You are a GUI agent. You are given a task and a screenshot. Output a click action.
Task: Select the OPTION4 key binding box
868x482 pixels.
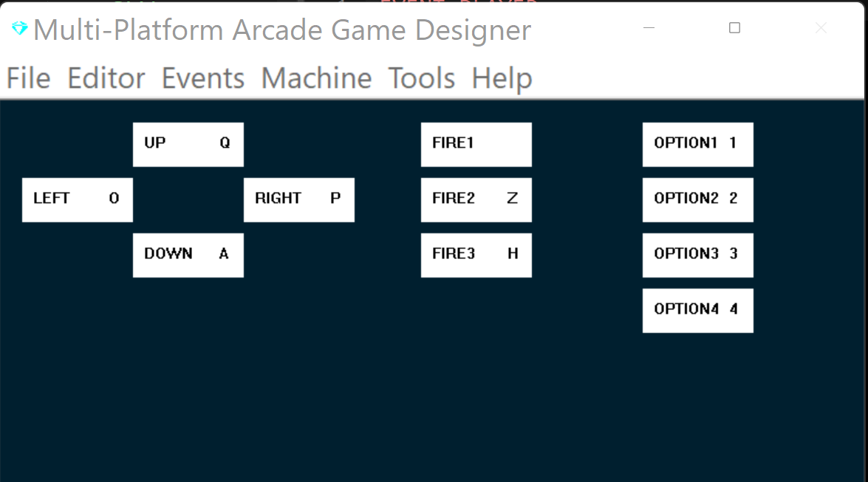[697, 311]
